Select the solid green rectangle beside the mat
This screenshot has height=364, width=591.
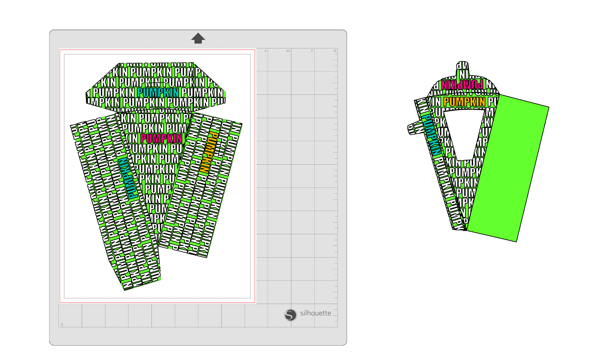tap(508, 168)
